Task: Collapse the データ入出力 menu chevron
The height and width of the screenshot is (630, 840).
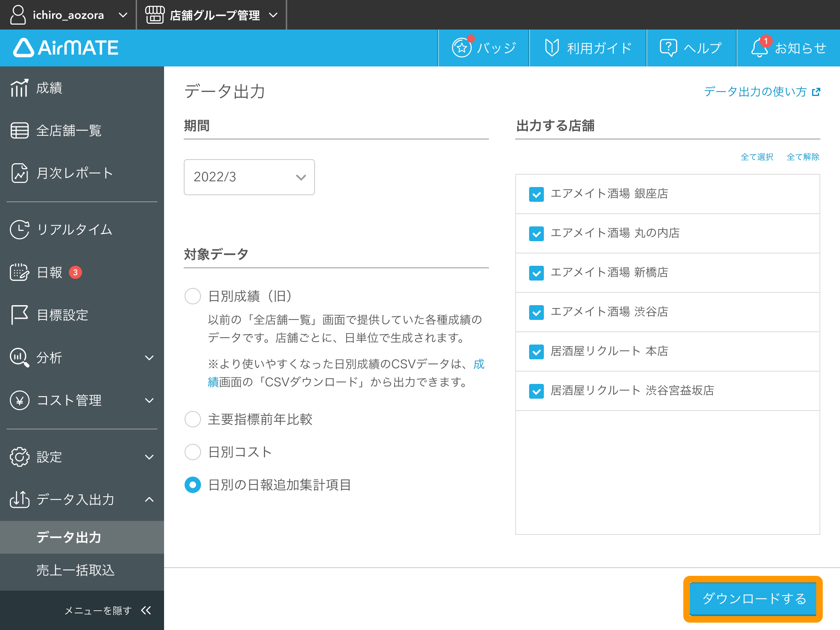Action: tap(150, 500)
